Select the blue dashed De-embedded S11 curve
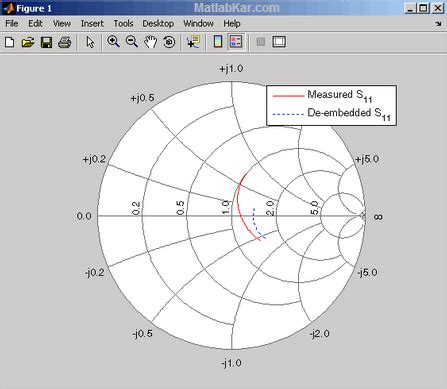The width and height of the screenshot is (447, 389). pos(254,223)
